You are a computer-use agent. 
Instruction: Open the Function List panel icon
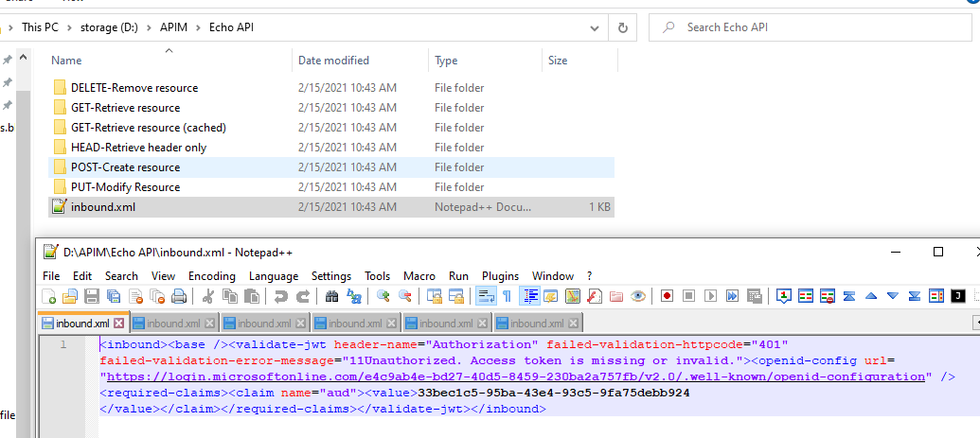595,296
